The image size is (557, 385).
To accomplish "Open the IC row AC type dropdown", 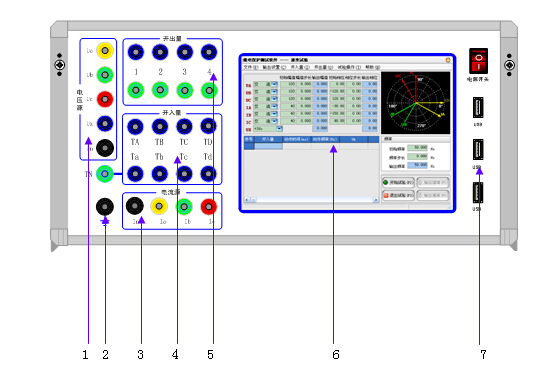I will (x=274, y=121).
